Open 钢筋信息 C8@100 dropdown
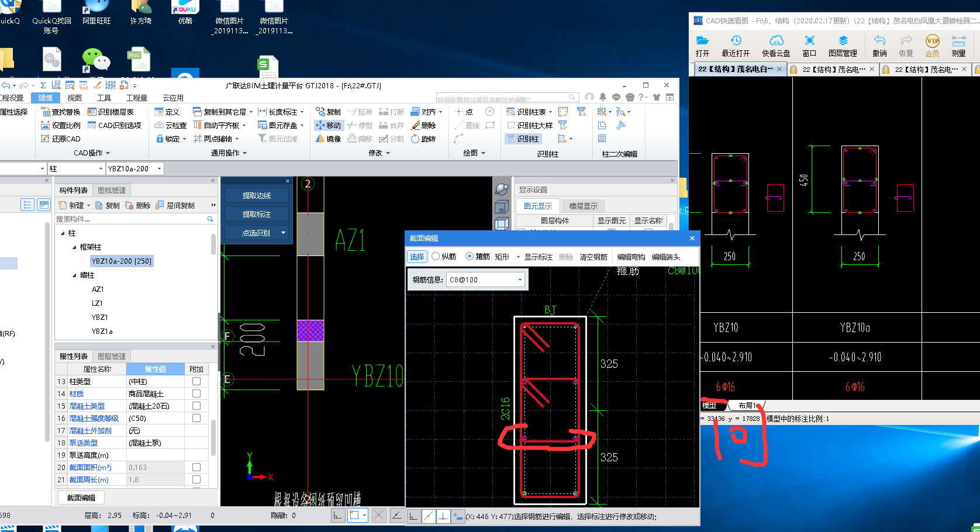Screen dimensions: 980x532 click(x=520, y=279)
